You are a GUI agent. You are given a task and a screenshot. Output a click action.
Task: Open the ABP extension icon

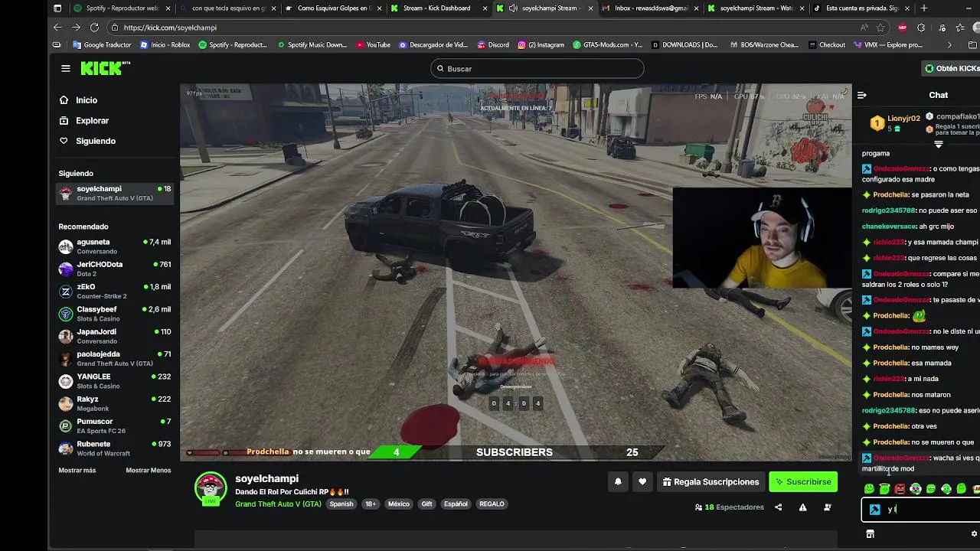point(902,28)
